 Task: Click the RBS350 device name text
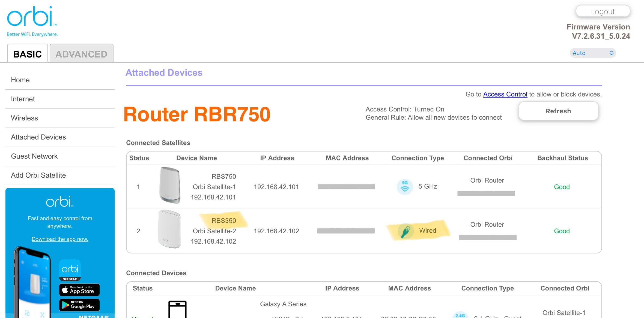pyautogui.click(x=224, y=220)
